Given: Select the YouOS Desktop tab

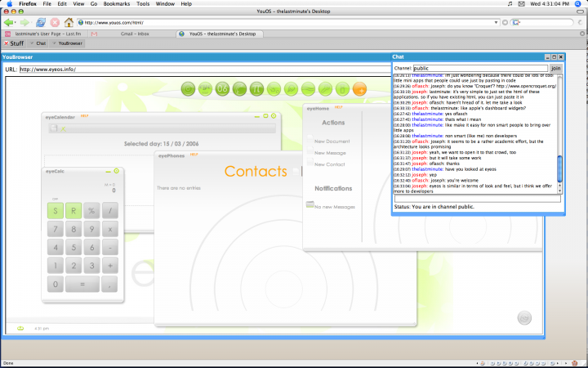Looking at the screenshot, I should 220,34.
